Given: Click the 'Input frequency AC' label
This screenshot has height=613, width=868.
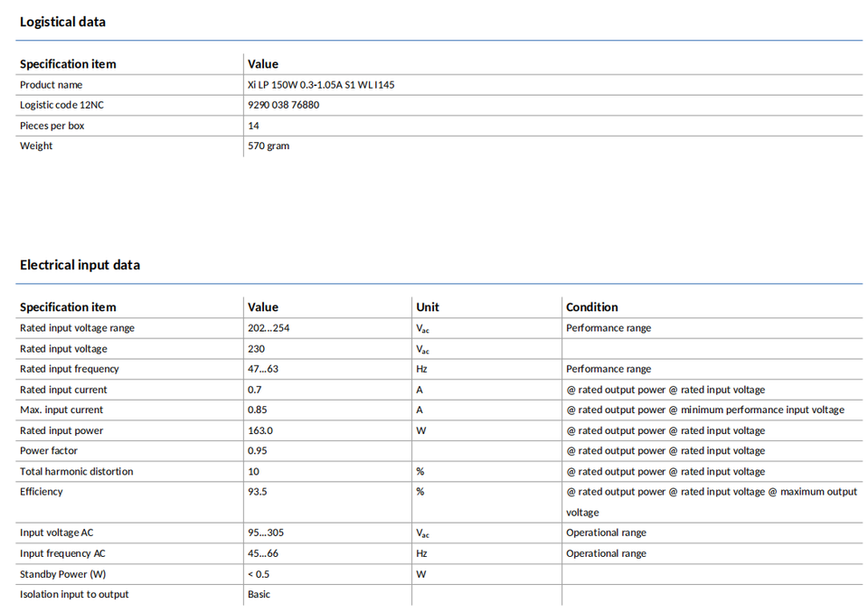Looking at the screenshot, I should point(62,553).
